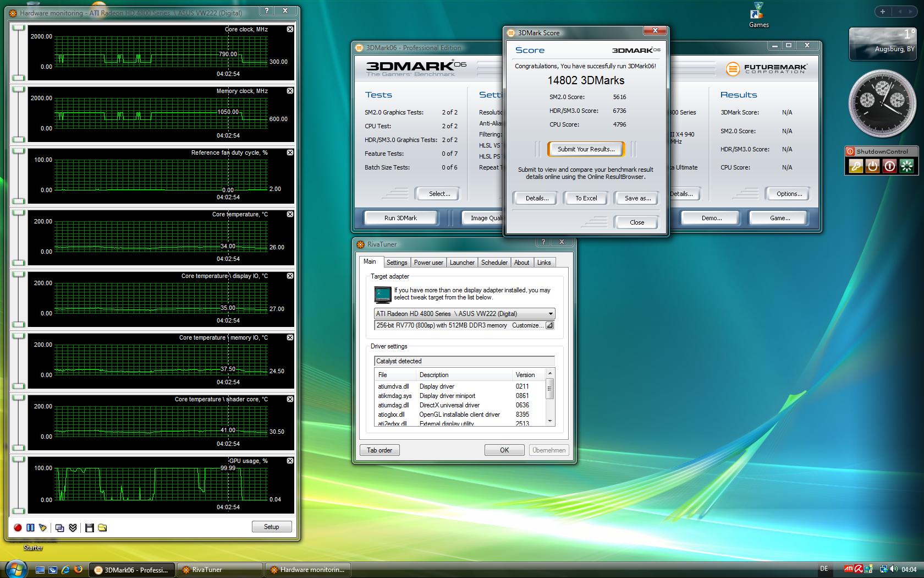Image resolution: width=924 pixels, height=578 pixels.
Task: Click the key lock icon in ShutdownControl
Action: click(x=855, y=166)
